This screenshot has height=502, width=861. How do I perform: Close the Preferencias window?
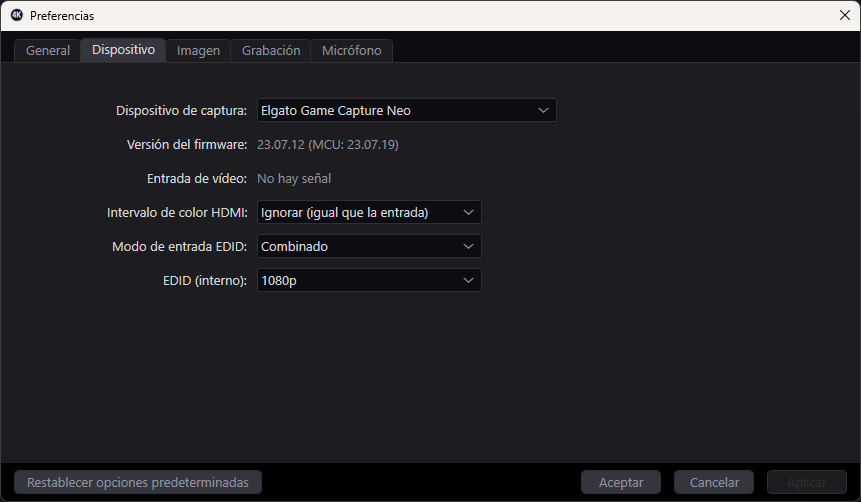coord(845,15)
